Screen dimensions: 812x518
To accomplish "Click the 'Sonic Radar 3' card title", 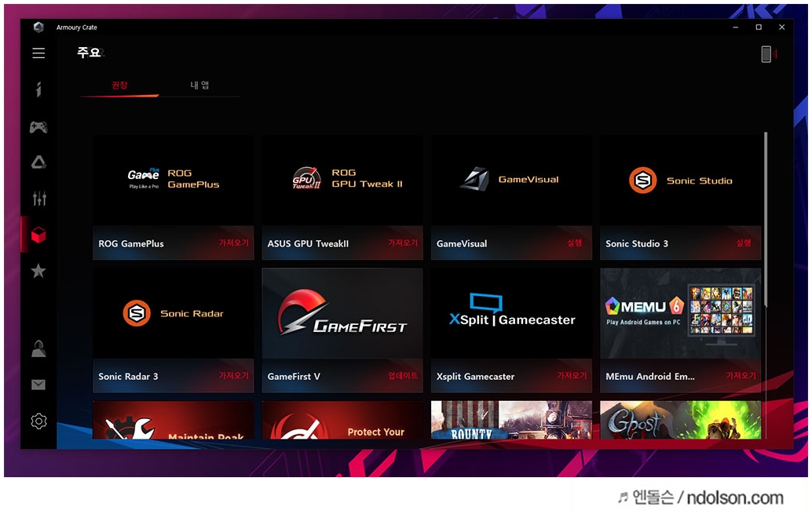I will 129,377.
